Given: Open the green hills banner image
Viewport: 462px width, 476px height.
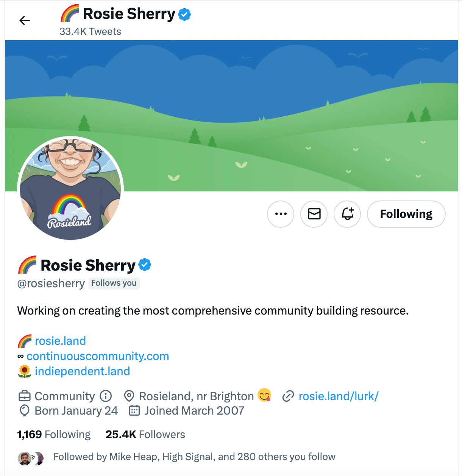Looking at the screenshot, I should pyautogui.click(x=231, y=116).
